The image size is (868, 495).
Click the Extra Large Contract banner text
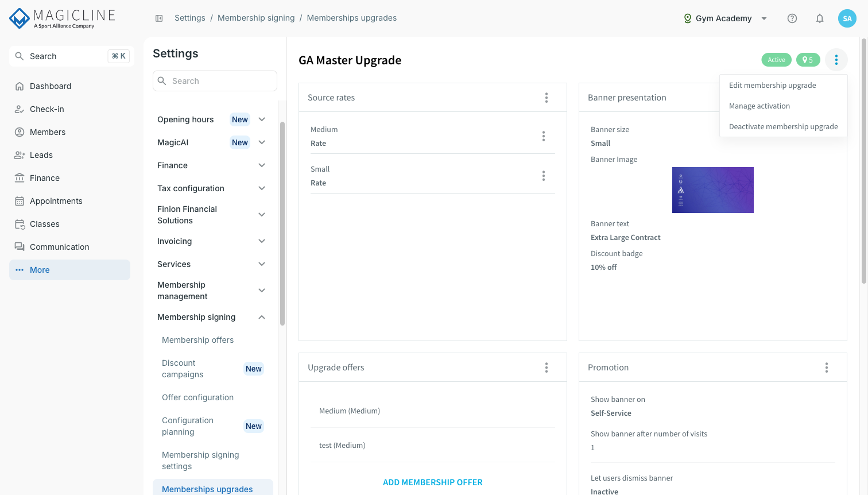[x=625, y=238]
